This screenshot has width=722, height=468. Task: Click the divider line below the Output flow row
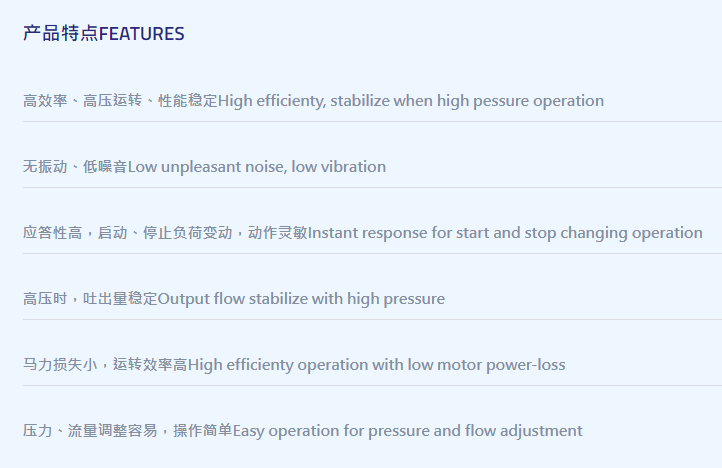(373, 319)
